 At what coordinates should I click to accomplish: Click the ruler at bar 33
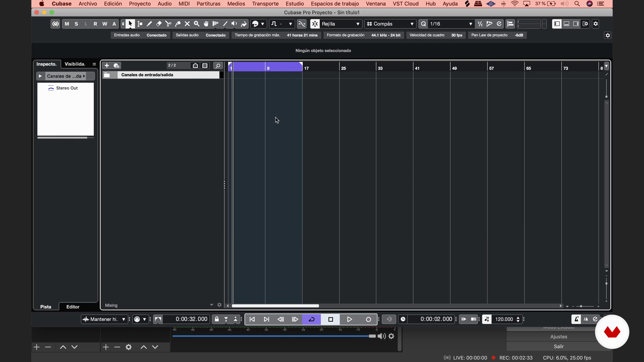click(x=380, y=68)
